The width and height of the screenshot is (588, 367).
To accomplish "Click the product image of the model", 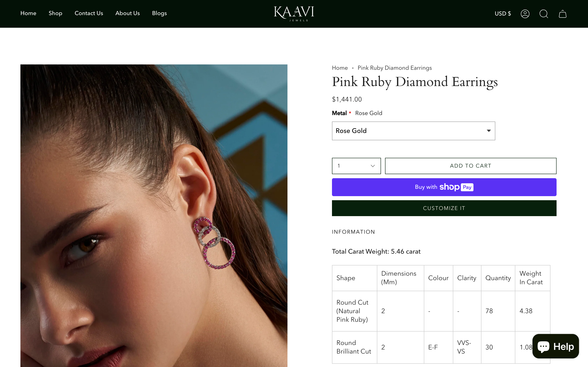I will coord(154,214).
